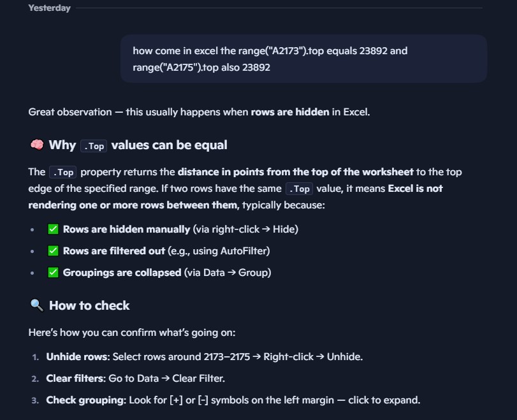Click the Yesterday date separator label
The height and width of the screenshot is (420, 517).
49,8
